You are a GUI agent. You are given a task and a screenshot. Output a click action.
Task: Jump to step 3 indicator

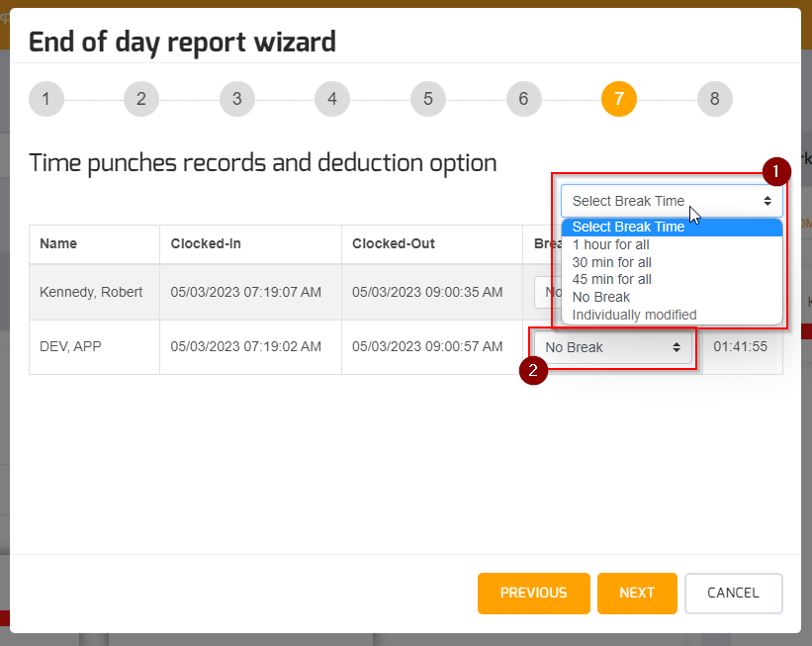coord(237,99)
